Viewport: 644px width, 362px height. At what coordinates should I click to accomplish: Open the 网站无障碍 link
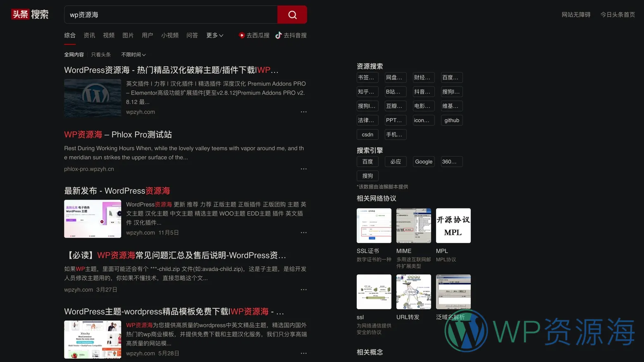(x=576, y=15)
